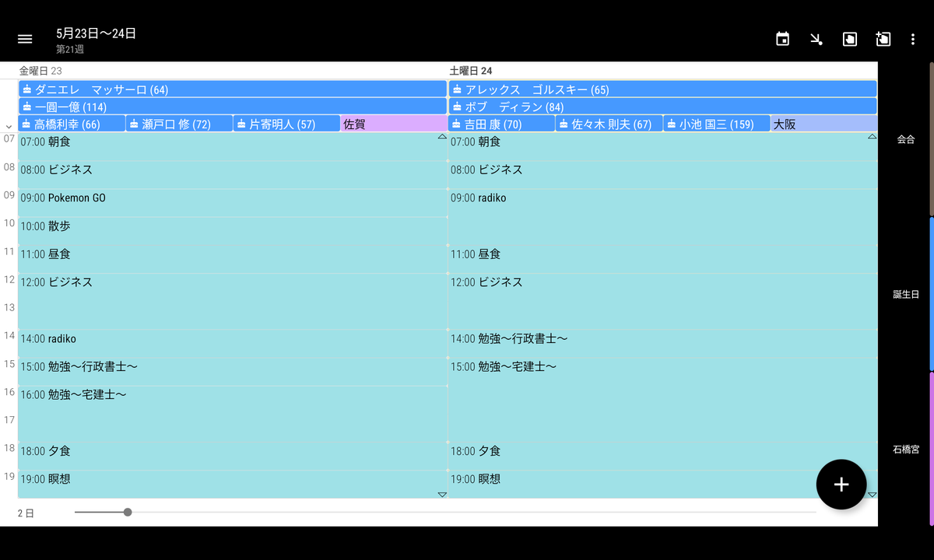
Task: Open Friday 09:00 Pokemon GO event
Action: pyautogui.click(x=233, y=202)
